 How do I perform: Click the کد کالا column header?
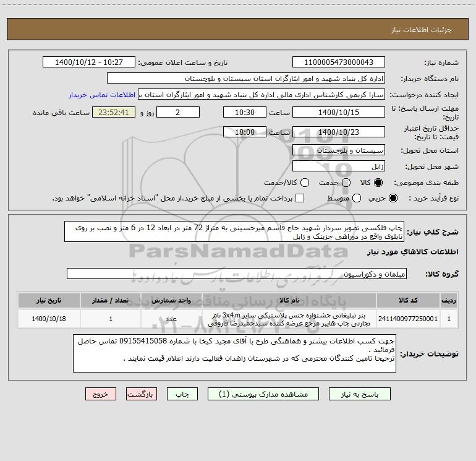pyautogui.click(x=408, y=301)
